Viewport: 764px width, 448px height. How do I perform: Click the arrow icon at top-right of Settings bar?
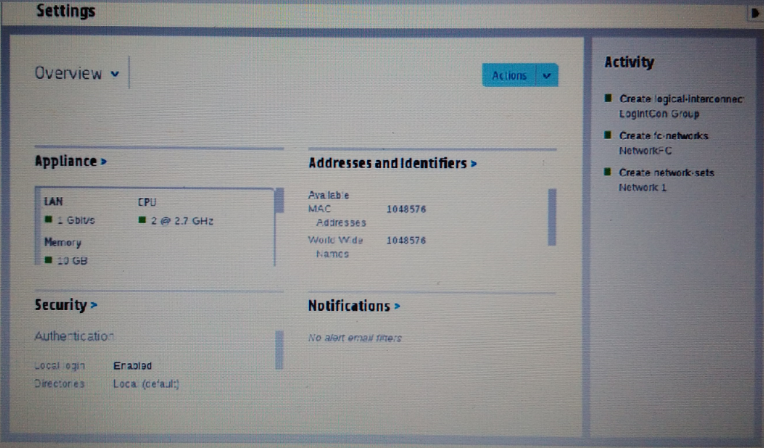[755, 13]
